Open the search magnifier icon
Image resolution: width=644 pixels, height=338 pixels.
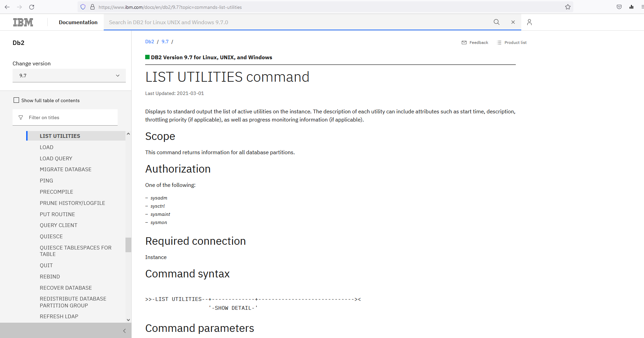click(496, 22)
